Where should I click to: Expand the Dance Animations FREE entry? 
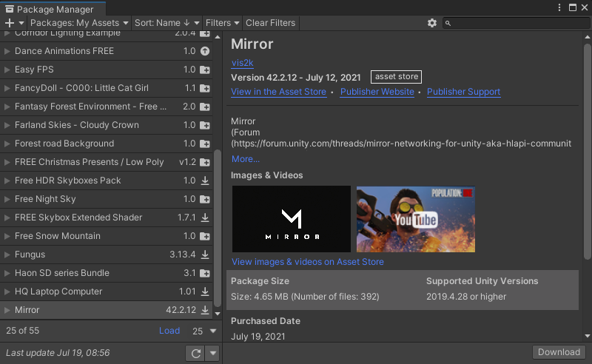(x=7, y=51)
